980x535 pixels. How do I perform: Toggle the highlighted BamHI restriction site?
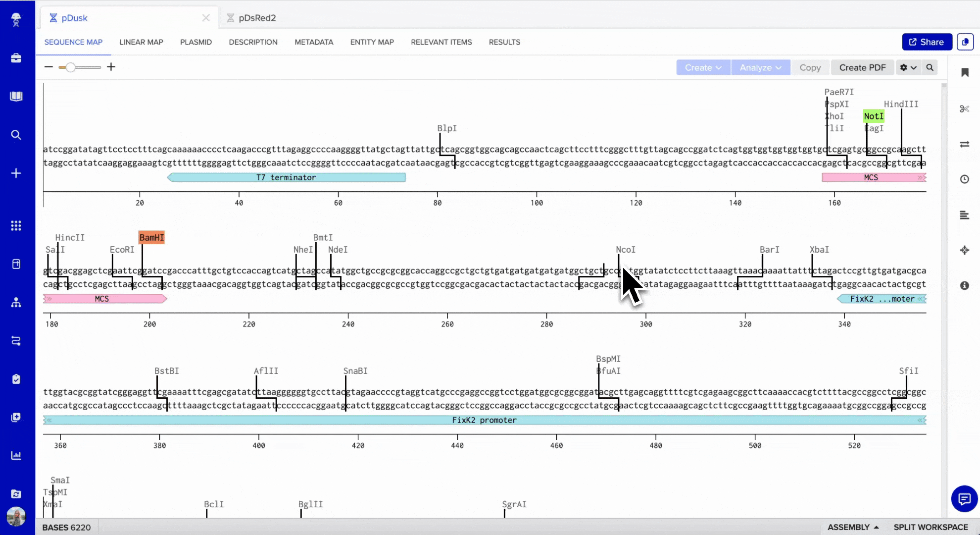[151, 237]
